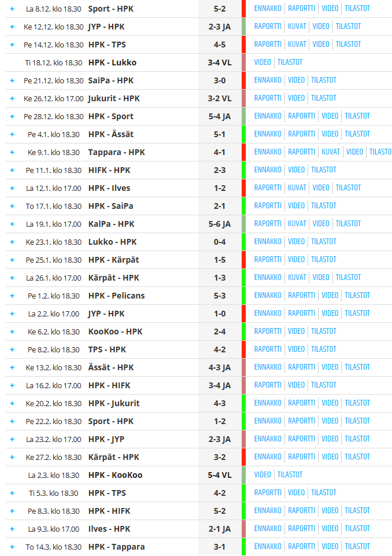This screenshot has height=556, width=392.
Task: Expand the KooKoo - HPK 6.2. row
Action: [12, 332]
